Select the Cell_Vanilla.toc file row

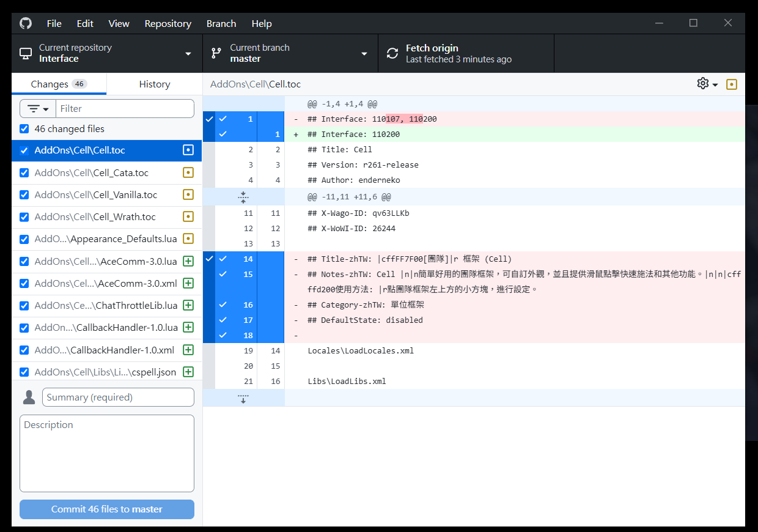pyautogui.click(x=107, y=194)
